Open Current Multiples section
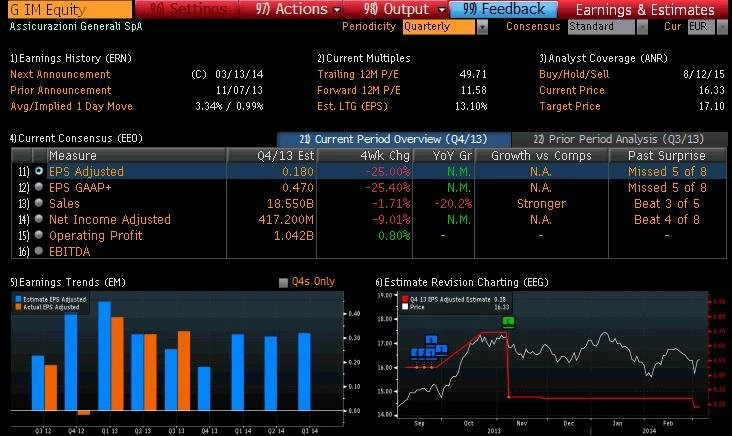732x436 pixels. 364,58
